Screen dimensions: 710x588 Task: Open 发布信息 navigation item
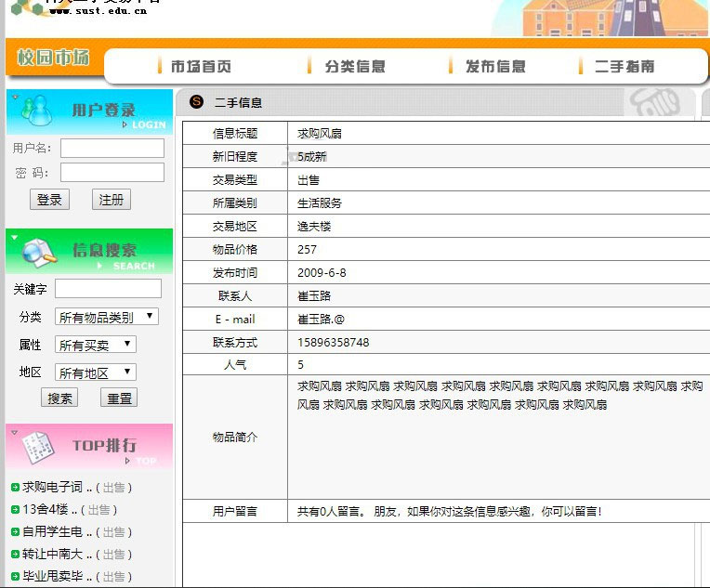click(494, 67)
